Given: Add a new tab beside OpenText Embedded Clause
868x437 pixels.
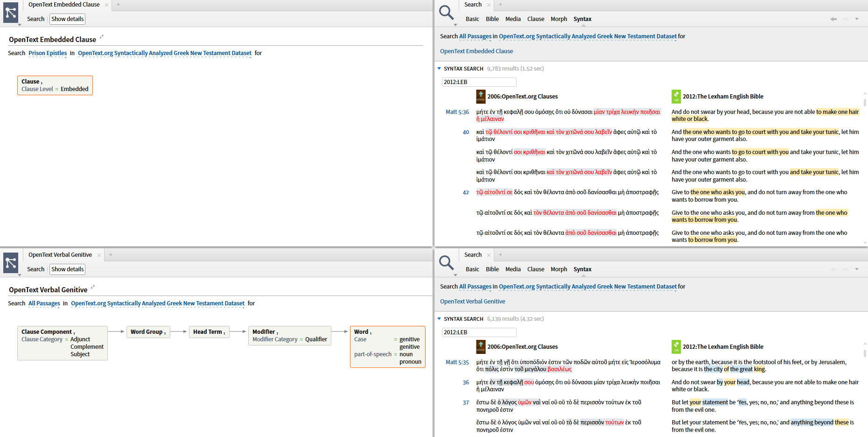Looking at the screenshot, I should tap(118, 5).
